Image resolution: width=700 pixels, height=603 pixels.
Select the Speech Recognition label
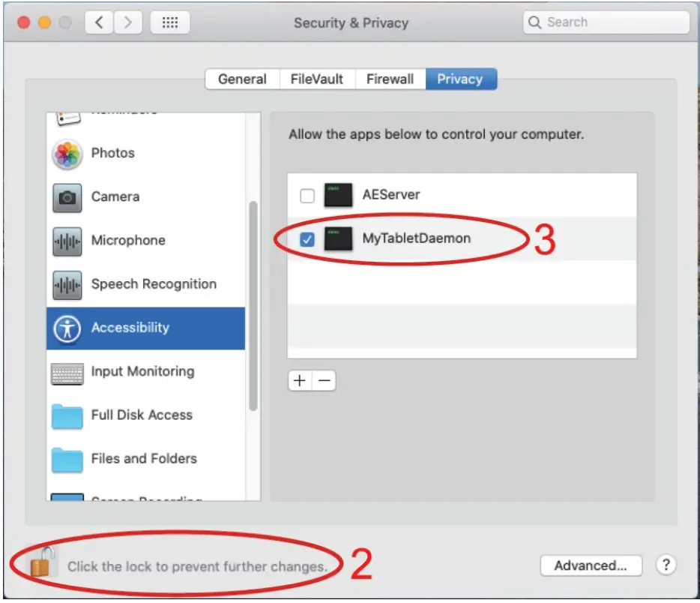[x=154, y=284]
